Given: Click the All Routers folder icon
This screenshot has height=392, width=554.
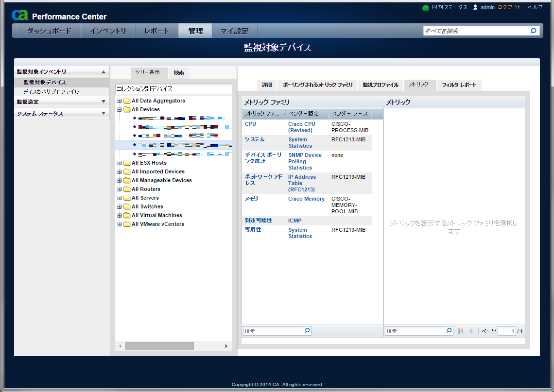Looking at the screenshot, I should pyautogui.click(x=127, y=189).
